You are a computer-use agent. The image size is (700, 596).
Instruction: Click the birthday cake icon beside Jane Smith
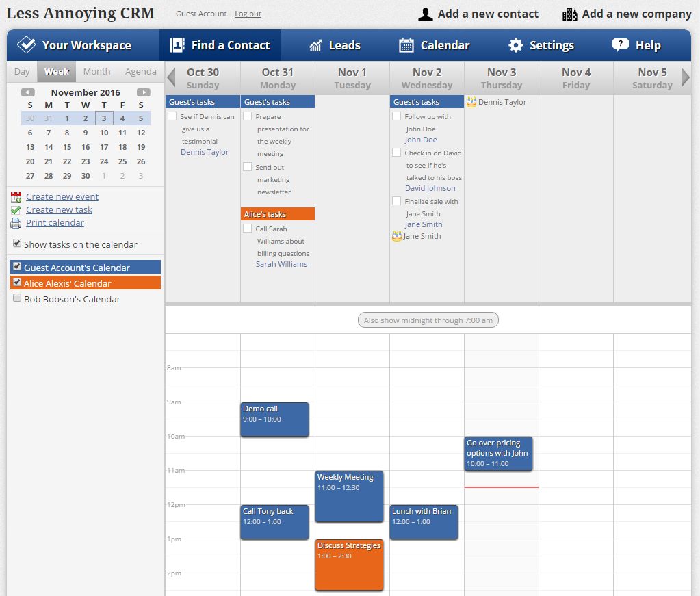[396, 235]
